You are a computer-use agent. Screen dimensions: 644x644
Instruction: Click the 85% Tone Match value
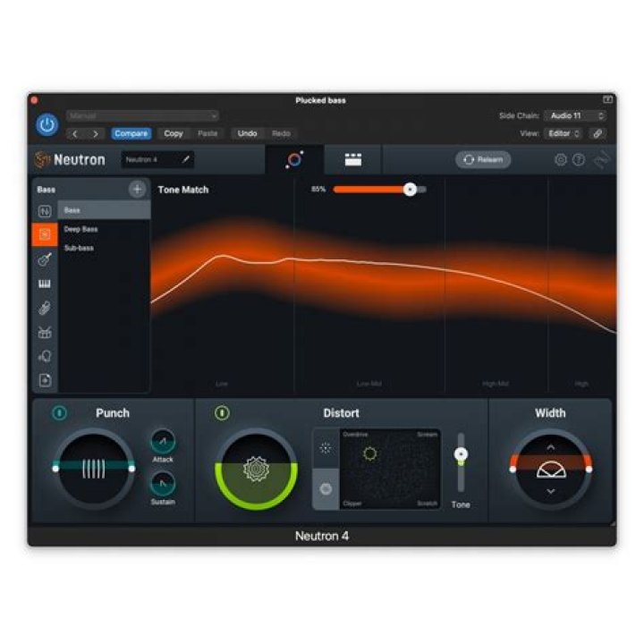318,190
